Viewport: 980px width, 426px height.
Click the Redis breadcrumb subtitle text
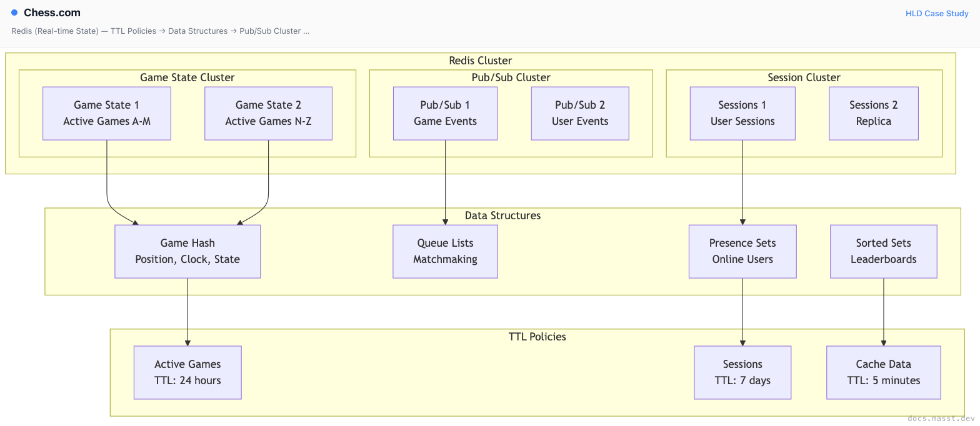[161, 31]
